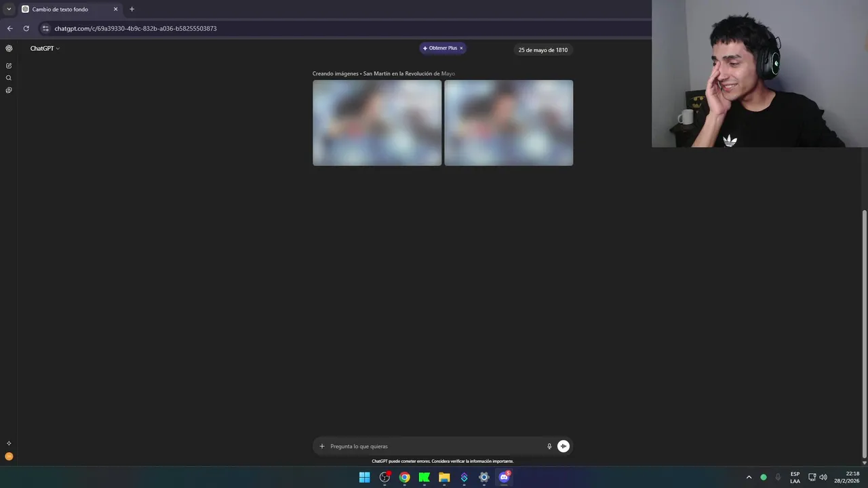Expand the ChatGPT model selector
This screenshot has width=868, height=488.
(x=45, y=48)
